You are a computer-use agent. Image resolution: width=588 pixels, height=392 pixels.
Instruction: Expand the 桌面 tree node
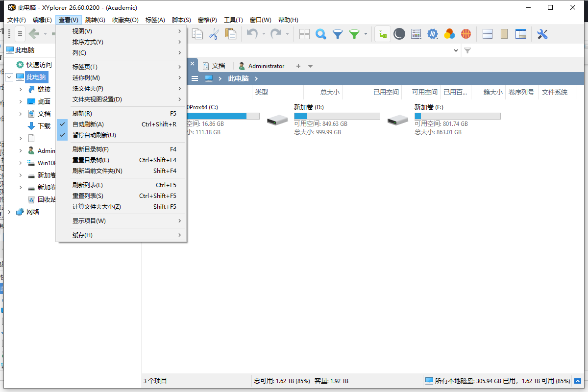21,101
